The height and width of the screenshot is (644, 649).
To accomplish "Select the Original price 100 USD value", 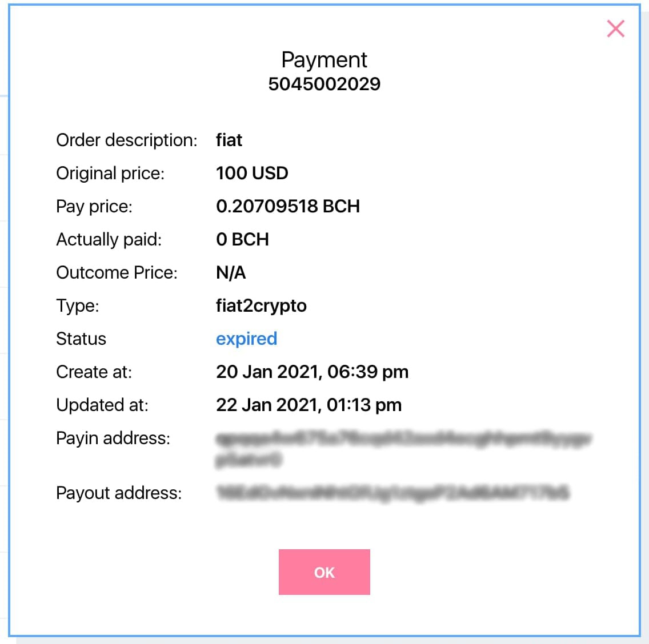I will 252,173.
